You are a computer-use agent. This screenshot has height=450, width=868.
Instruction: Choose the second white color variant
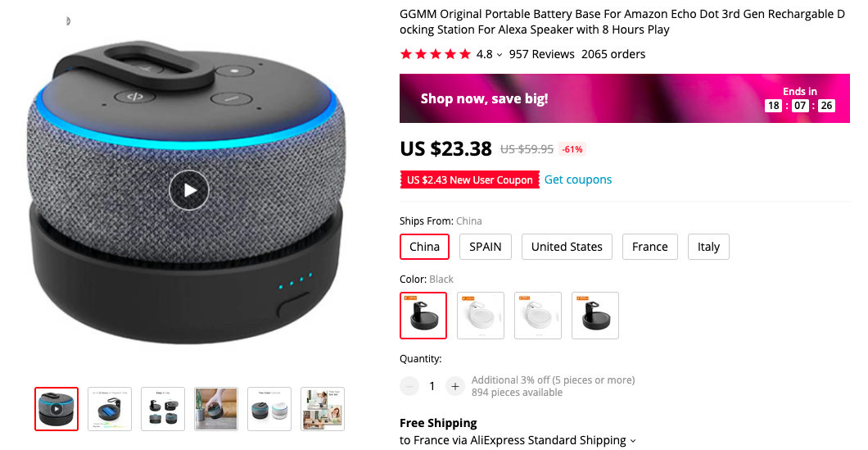[x=537, y=316]
